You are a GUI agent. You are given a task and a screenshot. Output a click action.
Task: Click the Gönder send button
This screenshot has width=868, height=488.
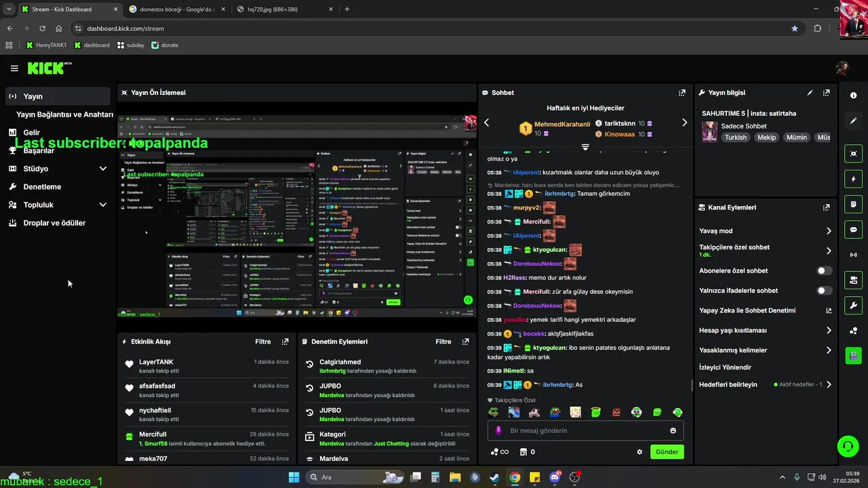click(667, 452)
